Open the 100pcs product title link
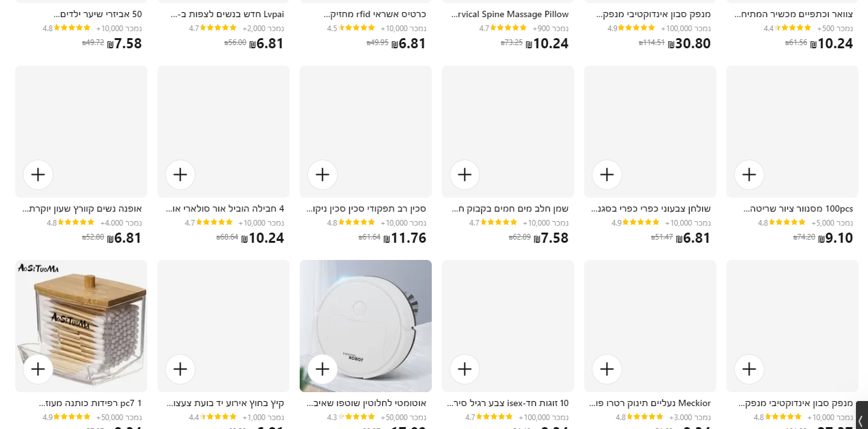Image resolution: width=868 pixels, height=429 pixels. (798, 208)
